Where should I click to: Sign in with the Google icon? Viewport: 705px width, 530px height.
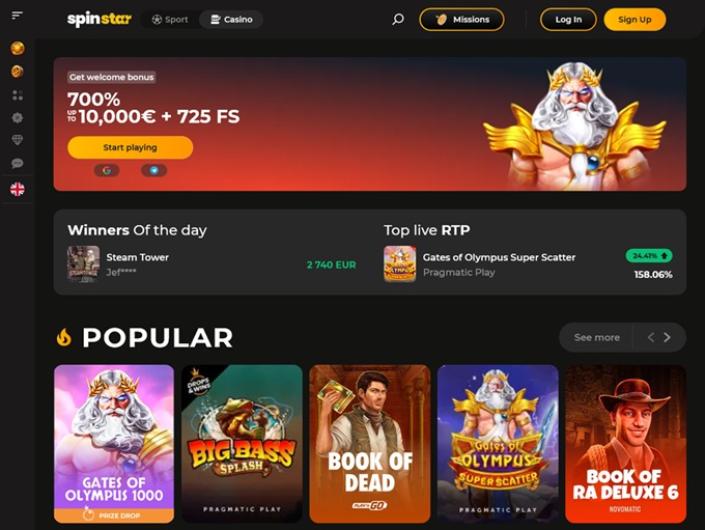tap(107, 170)
